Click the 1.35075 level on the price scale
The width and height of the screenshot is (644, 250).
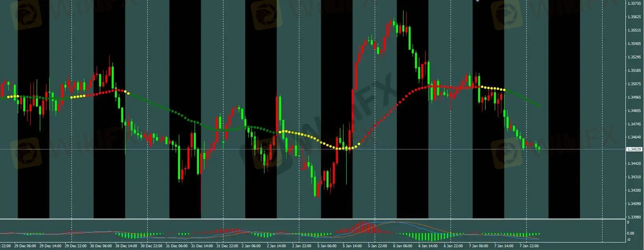(x=634, y=84)
